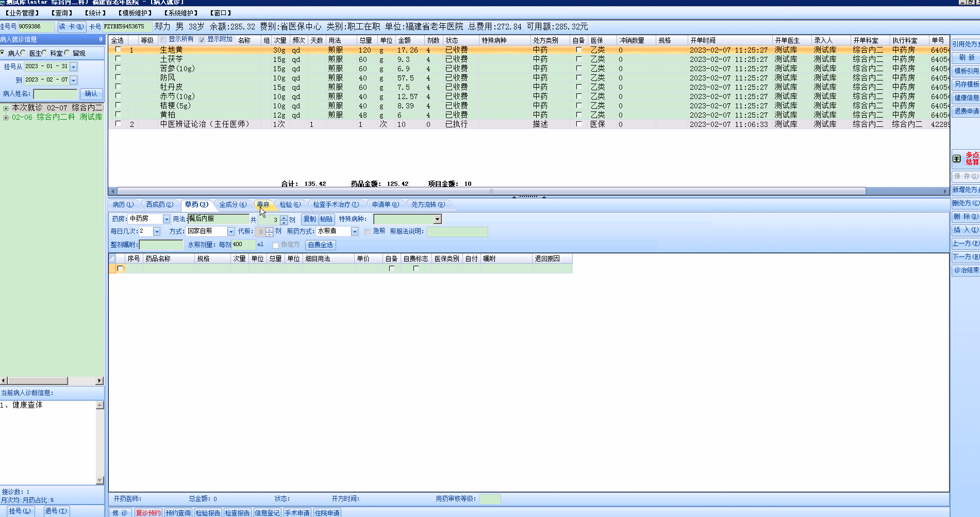
Task: Switch to the 病历 (1) tab
Action: pos(123,205)
